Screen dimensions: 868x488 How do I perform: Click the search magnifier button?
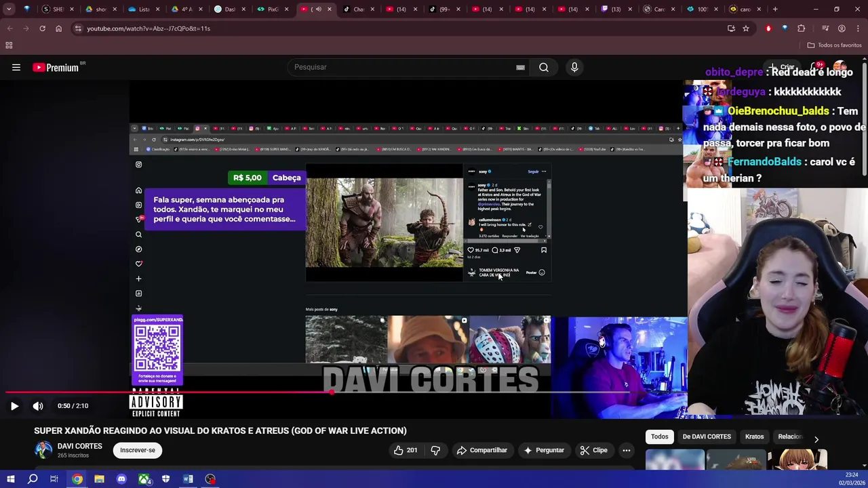(544, 67)
